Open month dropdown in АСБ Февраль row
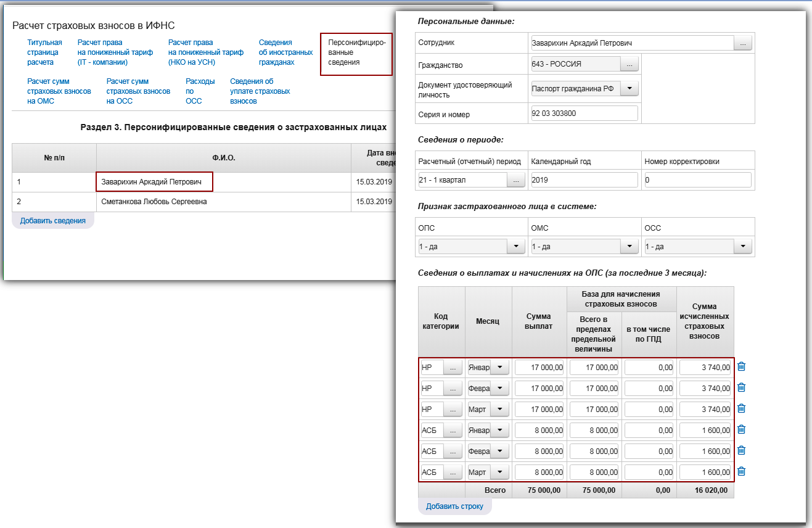 [499, 452]
